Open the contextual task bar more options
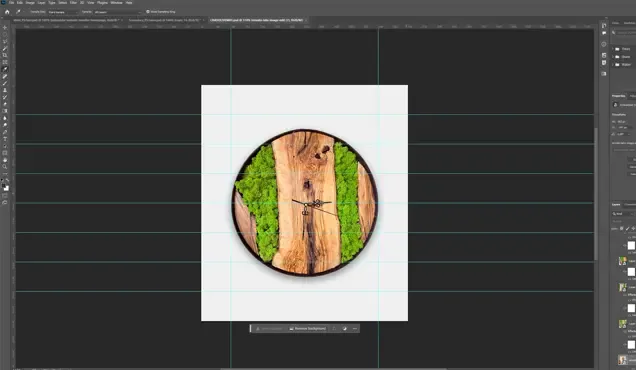The image size is (636, 370). (355, 329)
